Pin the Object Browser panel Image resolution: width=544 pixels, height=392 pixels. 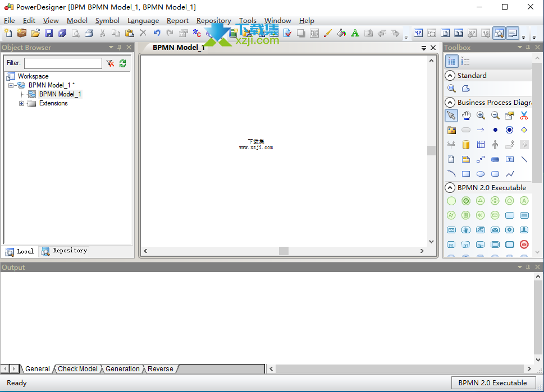(x=120, y=48)
